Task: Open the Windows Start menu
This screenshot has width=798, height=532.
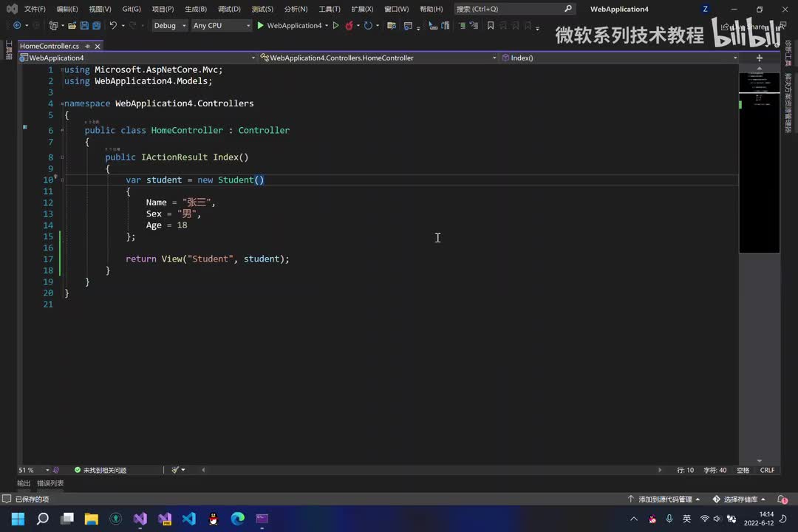Action: pos(18,519)
